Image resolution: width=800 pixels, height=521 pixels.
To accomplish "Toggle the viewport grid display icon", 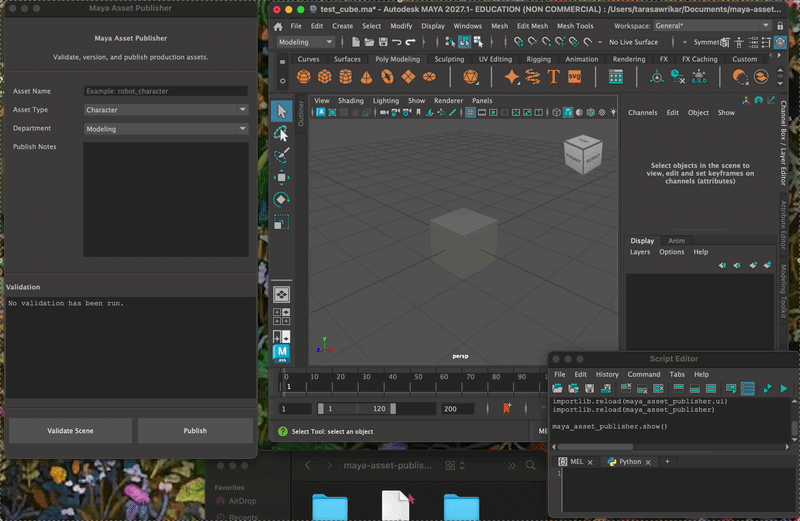I will (470, 112).
